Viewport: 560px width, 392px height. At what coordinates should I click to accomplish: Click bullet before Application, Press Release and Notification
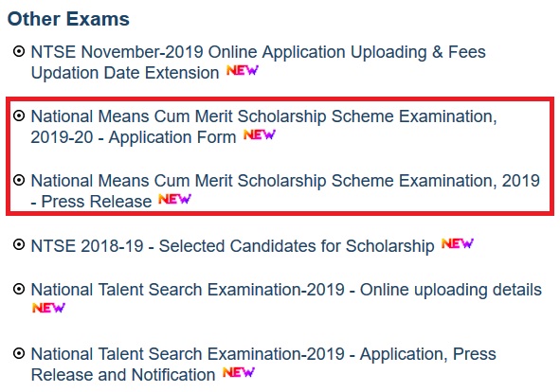click(x=19, y=354)
